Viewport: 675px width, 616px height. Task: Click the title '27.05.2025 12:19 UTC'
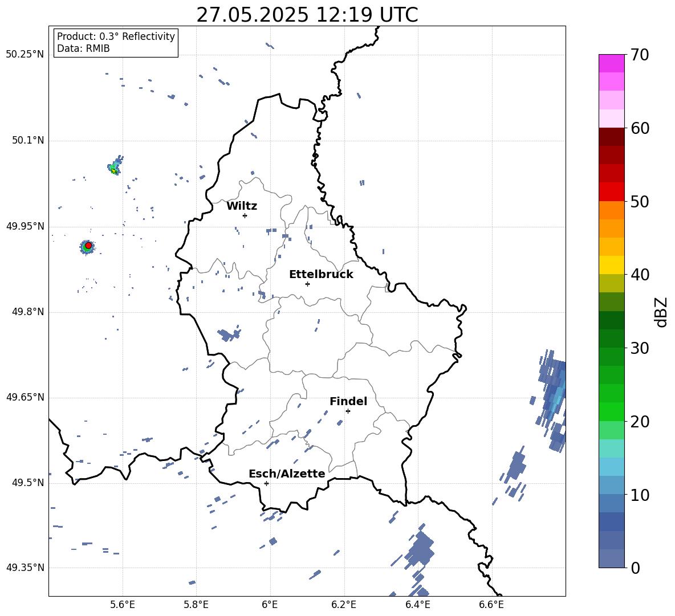pyautogui.click(x=307, y=15)
